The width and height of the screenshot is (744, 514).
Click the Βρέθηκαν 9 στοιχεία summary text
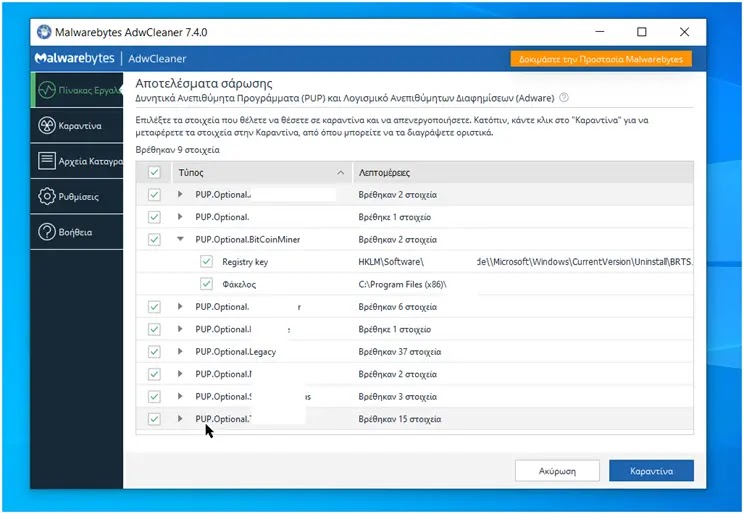point(177,150)
